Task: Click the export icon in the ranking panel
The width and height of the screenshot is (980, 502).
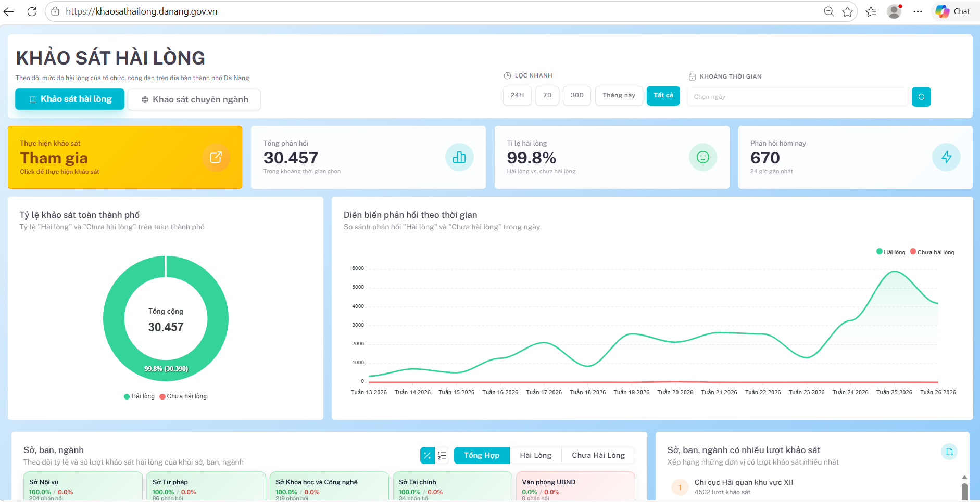Action: pos(949,452)
